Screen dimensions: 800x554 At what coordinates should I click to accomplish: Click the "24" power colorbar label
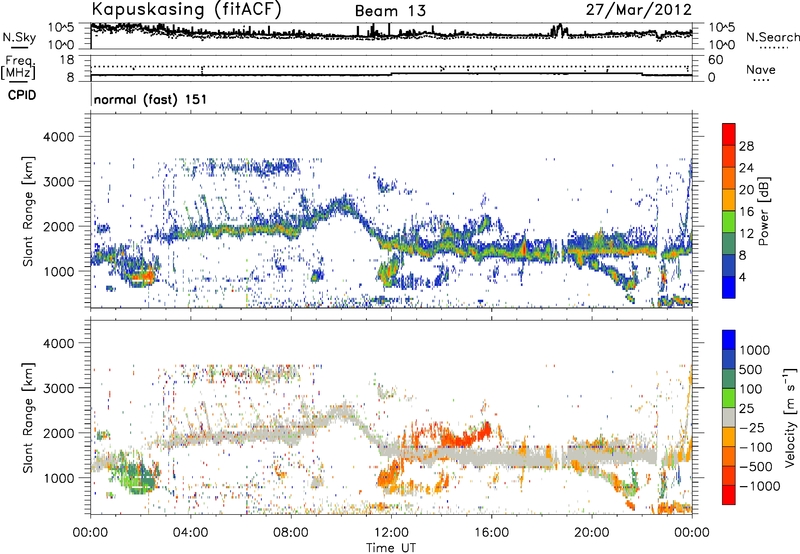click(746, 168)
